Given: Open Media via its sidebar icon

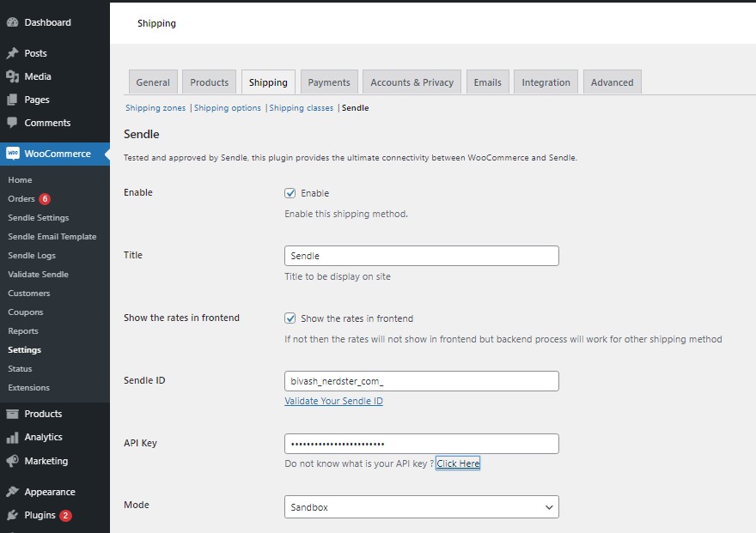Looking at the screenshot, I should point(12,76).
